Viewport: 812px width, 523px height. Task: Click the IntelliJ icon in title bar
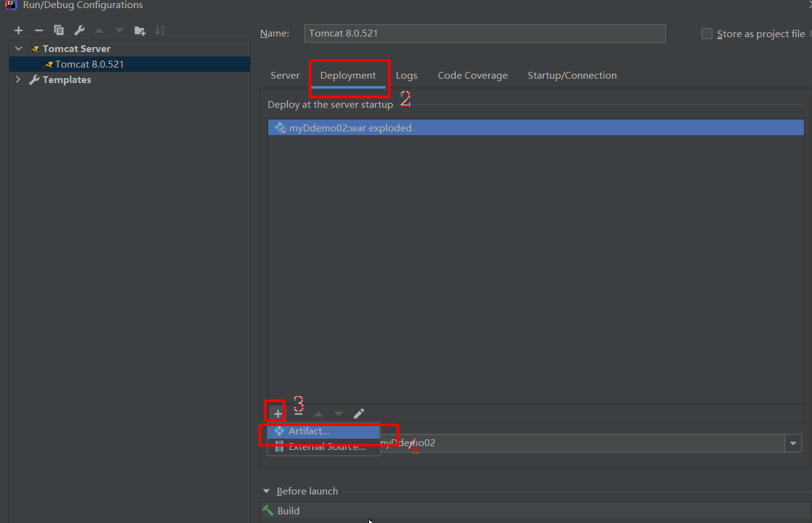coord(11,5)
